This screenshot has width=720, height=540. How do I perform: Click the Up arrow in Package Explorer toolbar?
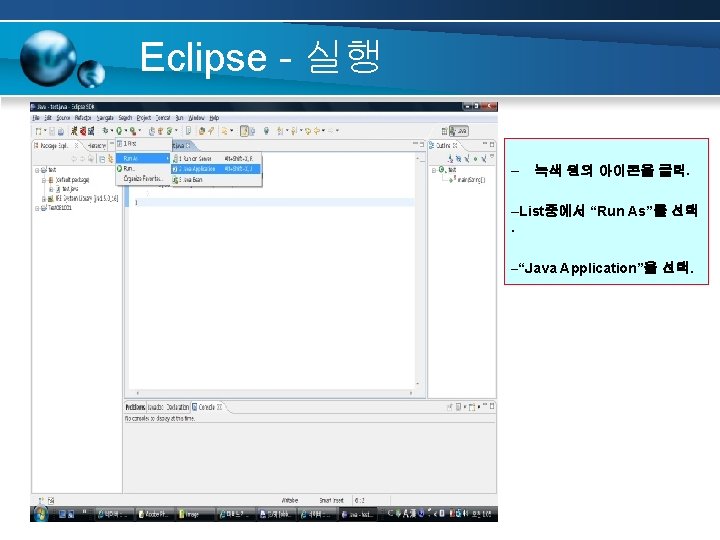pos(91,159)
